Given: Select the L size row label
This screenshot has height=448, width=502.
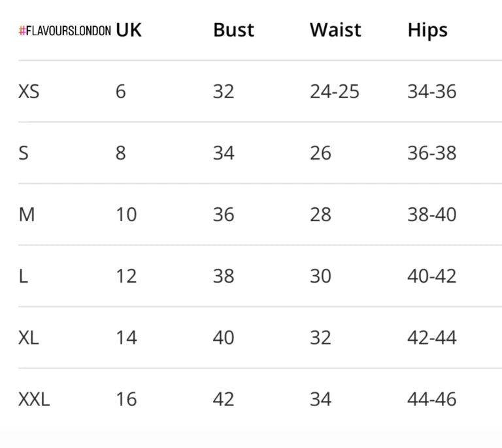Looking at the screenshot, I should [24, 276].
